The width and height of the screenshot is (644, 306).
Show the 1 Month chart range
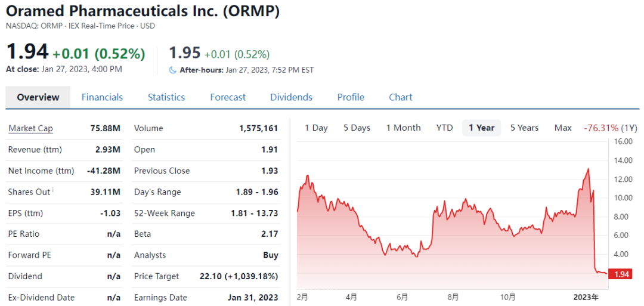click(x=403, y=128)
